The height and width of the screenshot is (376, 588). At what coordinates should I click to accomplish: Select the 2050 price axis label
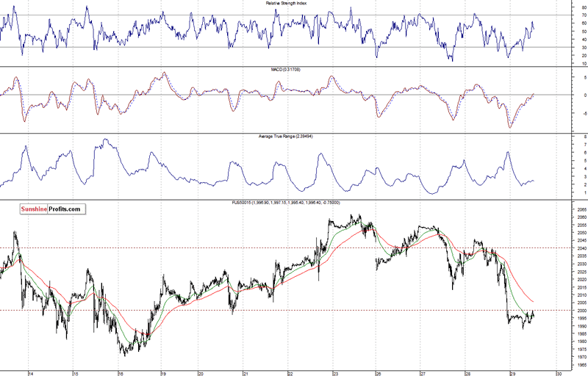[x=582, y=233]
